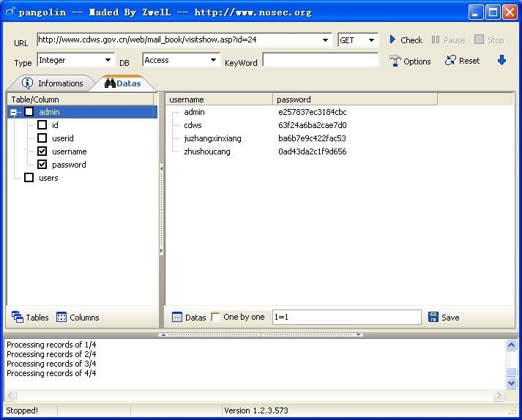Click the log scroll up arrow
The image size is (522, 420).
click(511, 345)
